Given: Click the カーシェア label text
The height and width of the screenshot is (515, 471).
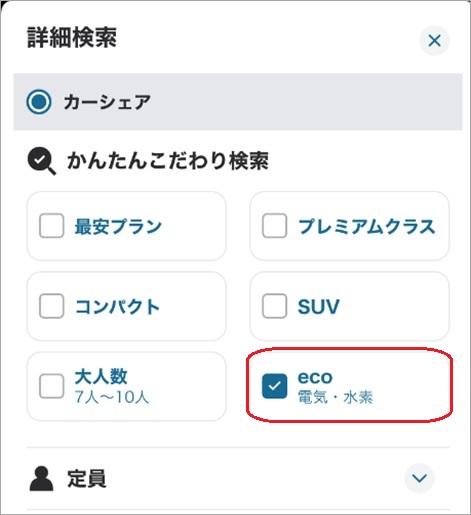Looking at the screenshot, I should [107, 102].
